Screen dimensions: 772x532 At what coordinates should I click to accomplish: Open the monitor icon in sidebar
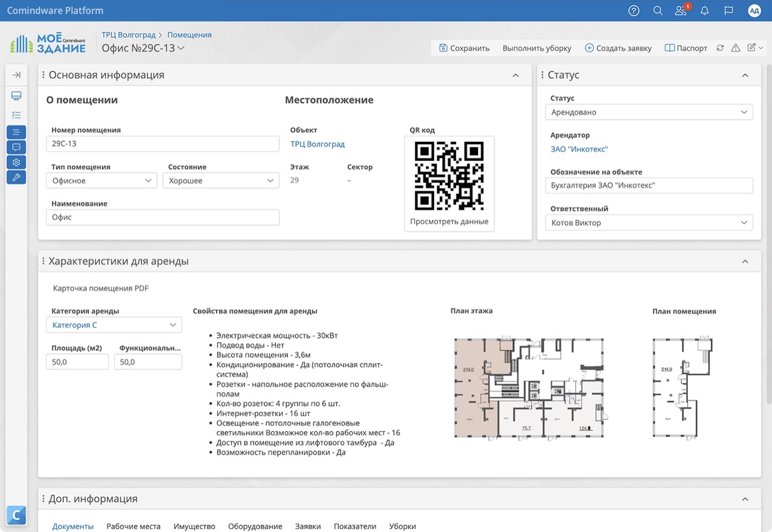[x=16, y=96]
